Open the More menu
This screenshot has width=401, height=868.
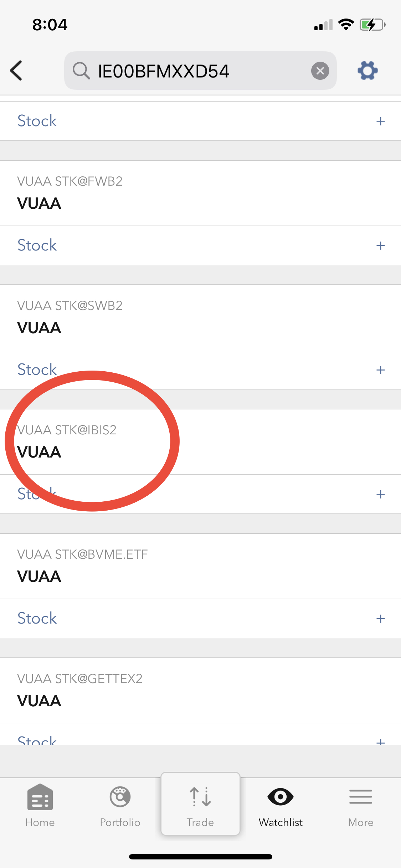[x=361, y=805]
